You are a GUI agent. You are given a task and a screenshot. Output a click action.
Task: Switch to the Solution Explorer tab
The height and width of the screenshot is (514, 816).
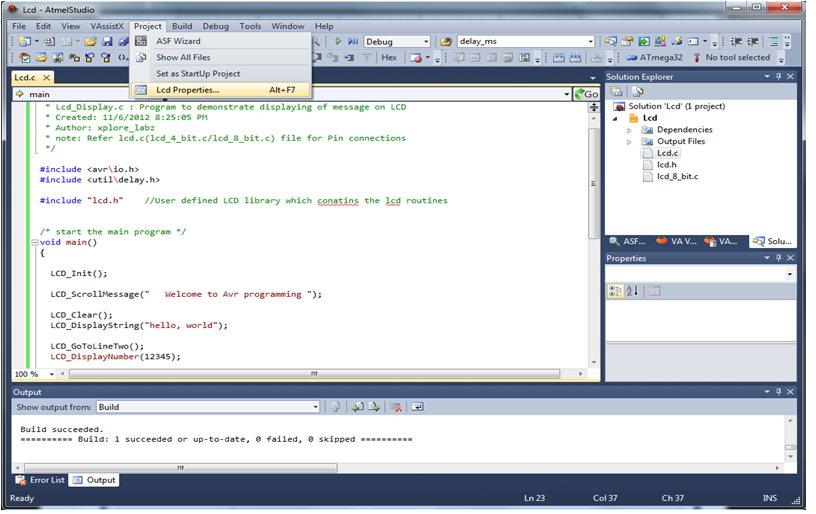point(773,241)
